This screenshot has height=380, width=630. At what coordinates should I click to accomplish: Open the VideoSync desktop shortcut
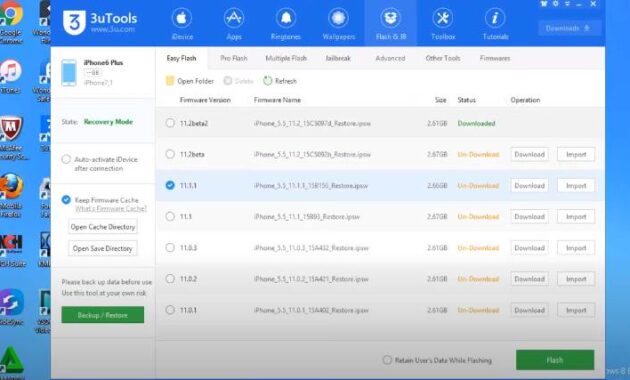[12, 306]
